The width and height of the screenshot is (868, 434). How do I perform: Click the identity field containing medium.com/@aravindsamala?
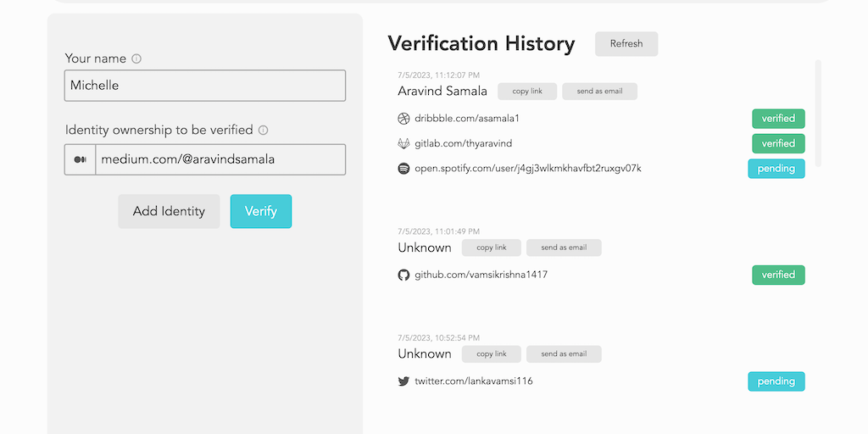[x=220, y=159]
